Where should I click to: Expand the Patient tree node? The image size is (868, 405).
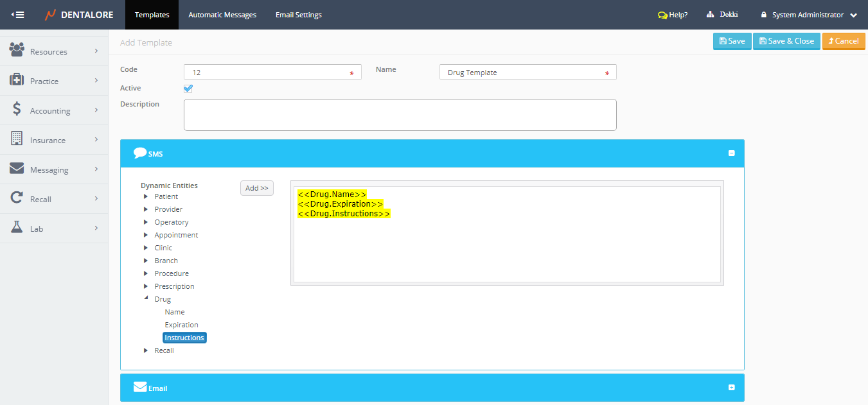pos(146,196)
